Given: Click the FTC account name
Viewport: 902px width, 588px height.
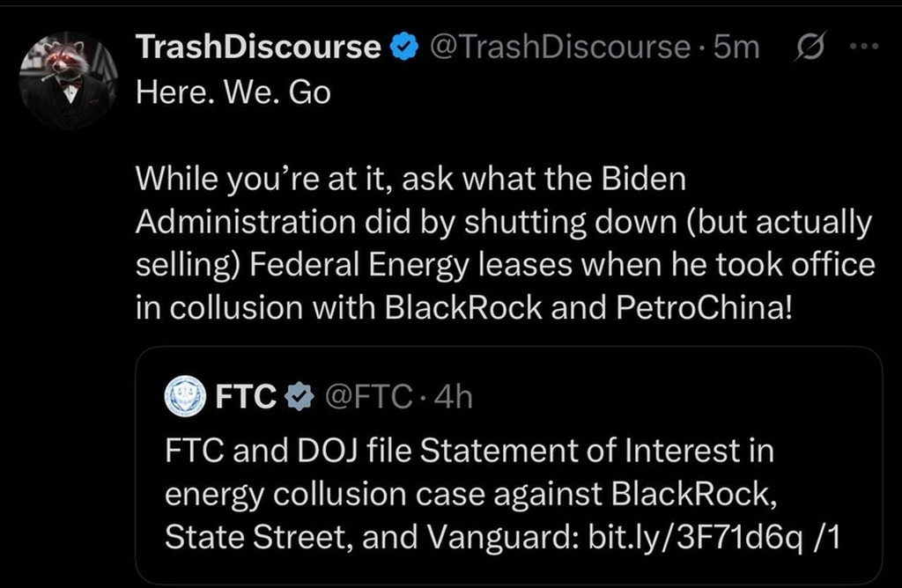Looking at the screenshot, I should pyautogui.click(x=246, y=397).
